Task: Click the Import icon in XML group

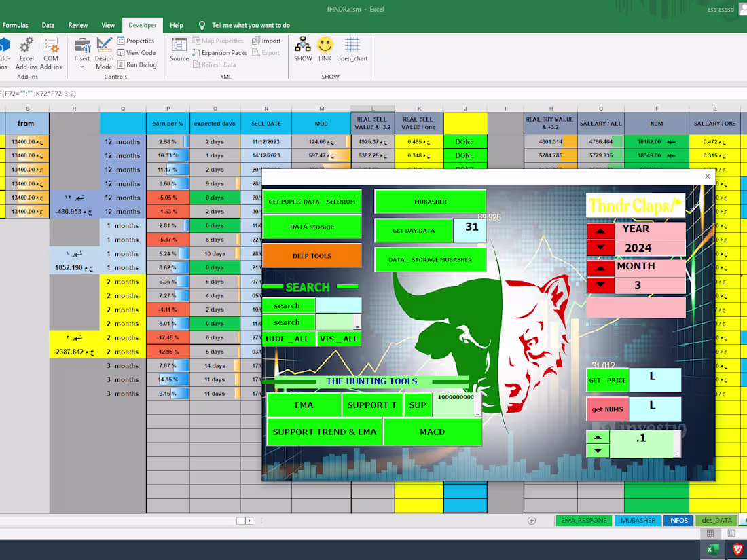Action: click(x=266, y=41)
